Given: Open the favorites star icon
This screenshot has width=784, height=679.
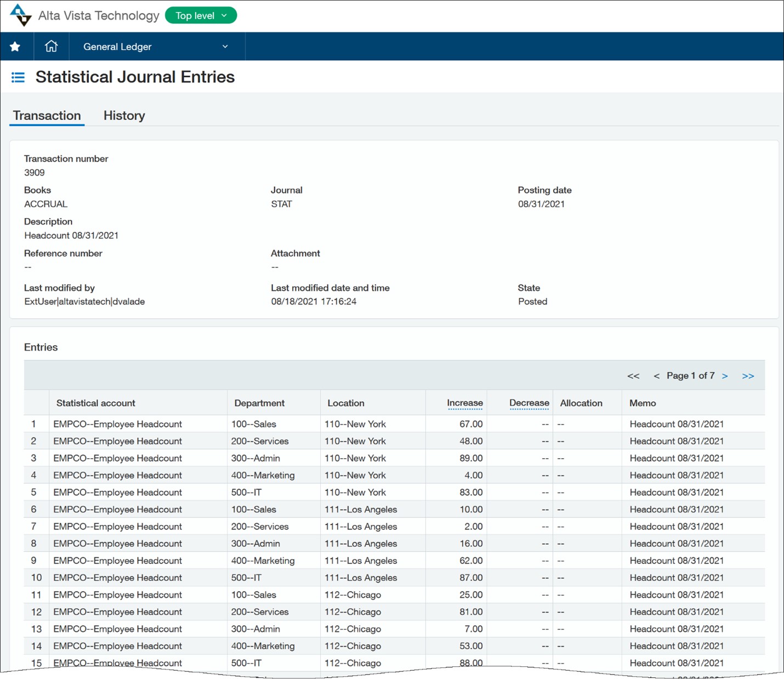Looking at the screenshot, I should (15, 47).
